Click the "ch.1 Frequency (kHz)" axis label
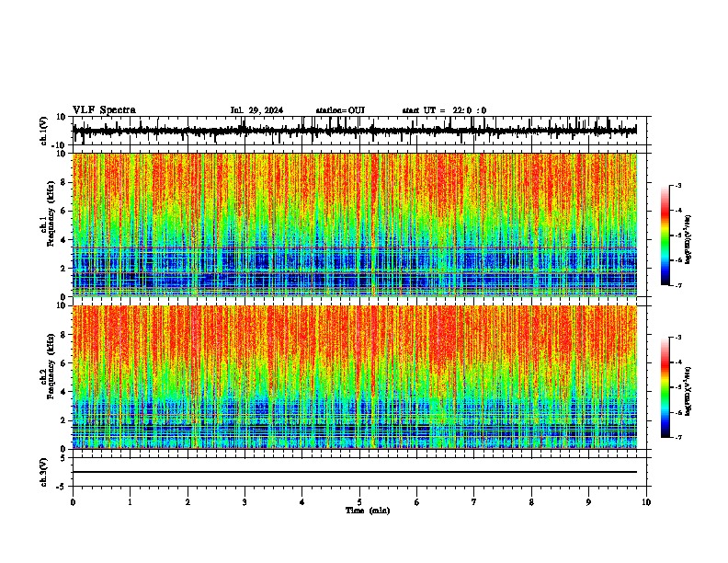Viewport: 728px width, 563px height. (47, 213)
